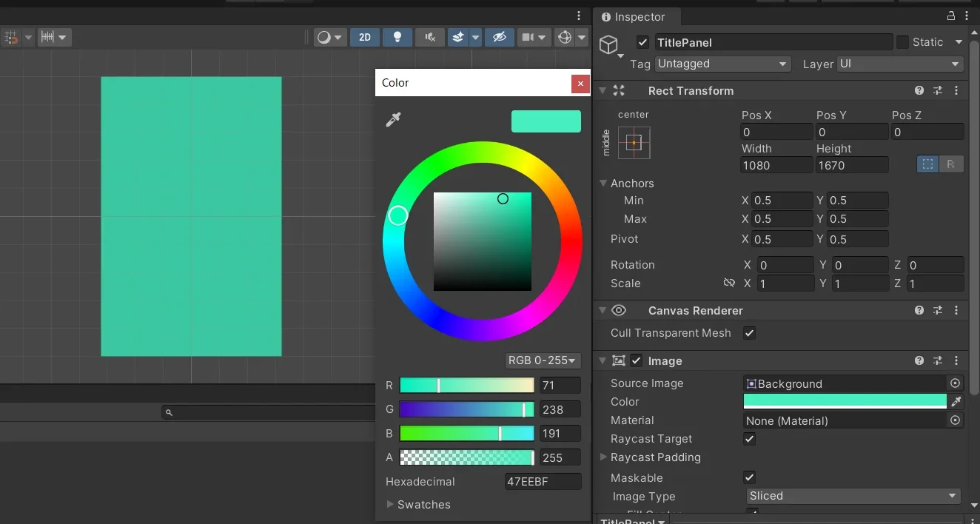Open Rect Transform help reference icon

point(919,90)
